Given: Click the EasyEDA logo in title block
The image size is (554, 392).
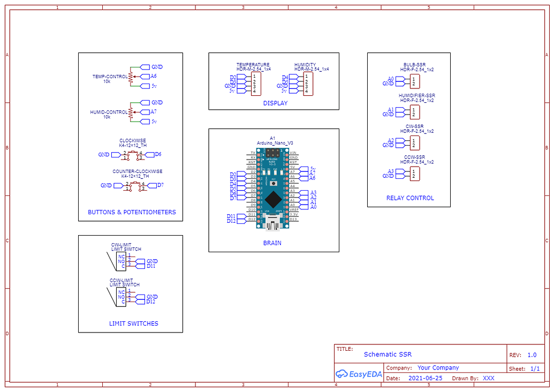Looking at the screenshot, I should (x=358, y=373).
